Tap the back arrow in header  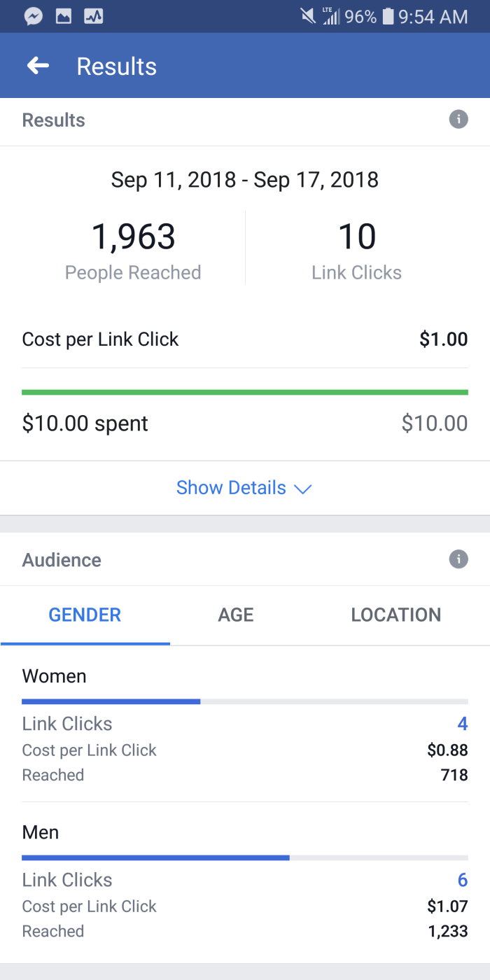tap(38, 66)
